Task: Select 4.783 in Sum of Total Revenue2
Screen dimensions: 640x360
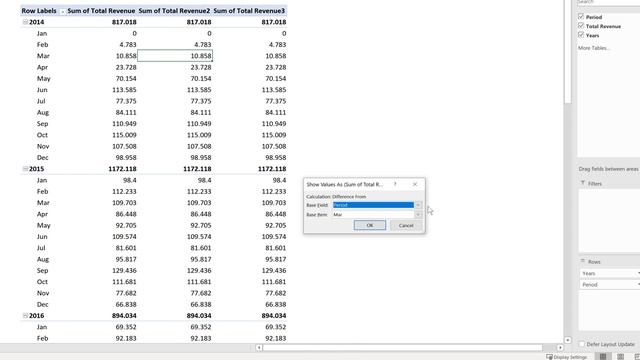Action: tap(203, 44)
